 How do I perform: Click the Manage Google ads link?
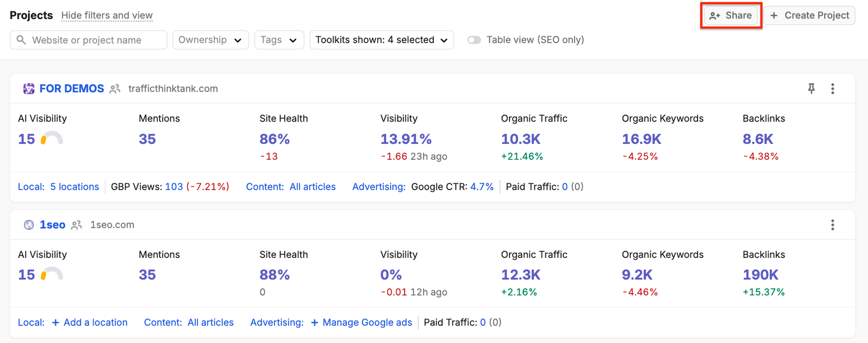[361, 322]
